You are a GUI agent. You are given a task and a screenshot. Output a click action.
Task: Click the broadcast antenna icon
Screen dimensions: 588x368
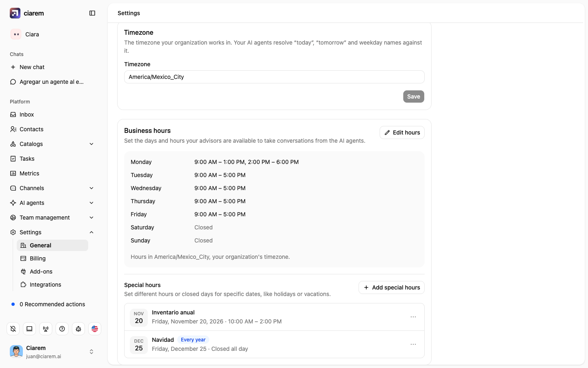coord(46,329)
